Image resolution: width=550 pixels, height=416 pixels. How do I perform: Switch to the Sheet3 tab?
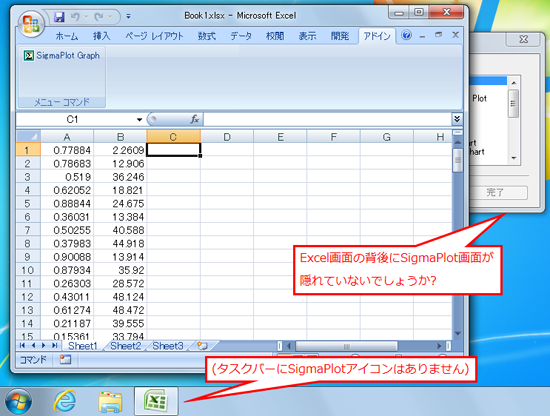coord(168,346)
